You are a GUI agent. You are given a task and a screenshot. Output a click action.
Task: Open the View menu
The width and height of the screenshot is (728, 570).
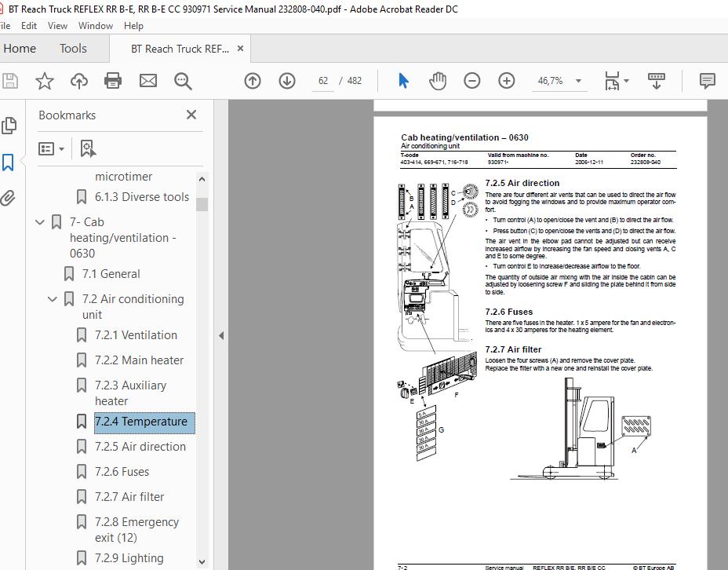point(57,26)
